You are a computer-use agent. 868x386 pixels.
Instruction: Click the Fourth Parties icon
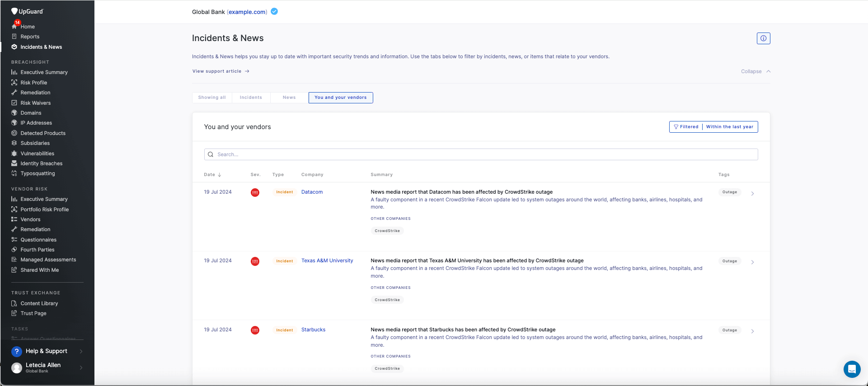click(x=14, y=250)
